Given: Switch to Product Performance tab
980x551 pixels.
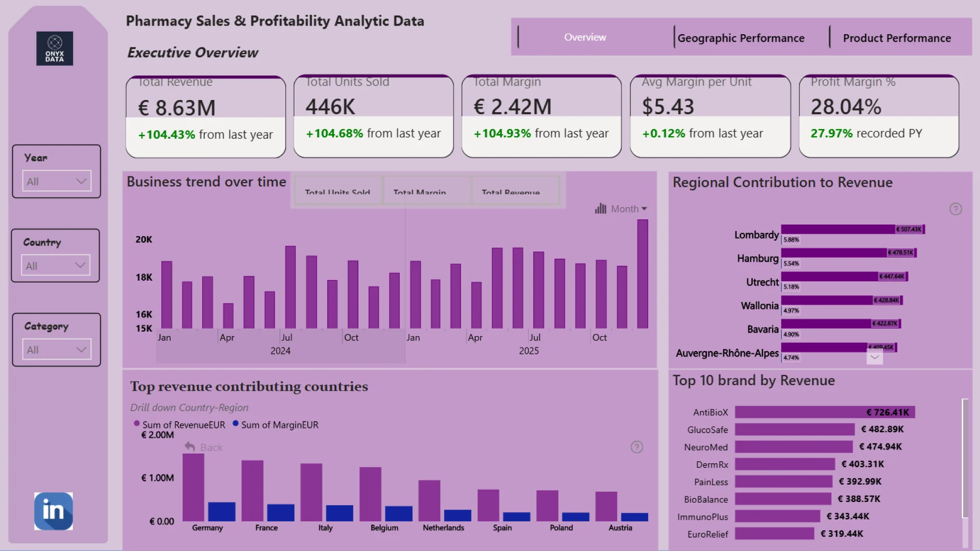Looking at the screenshot, I should pyautogui.click(x=897, y=38).
